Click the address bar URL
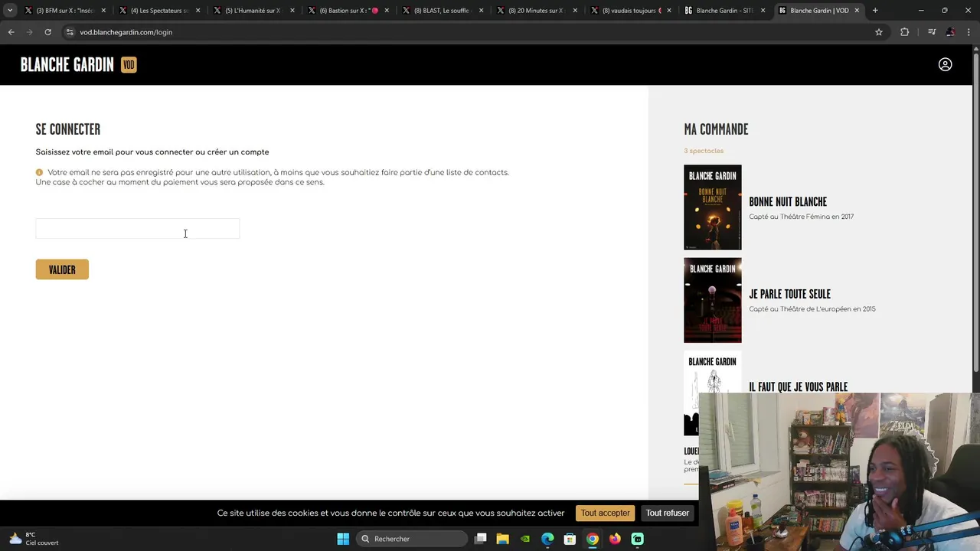Image resolution: width=980 pixels, height=551 pixels. pos(126,32)
